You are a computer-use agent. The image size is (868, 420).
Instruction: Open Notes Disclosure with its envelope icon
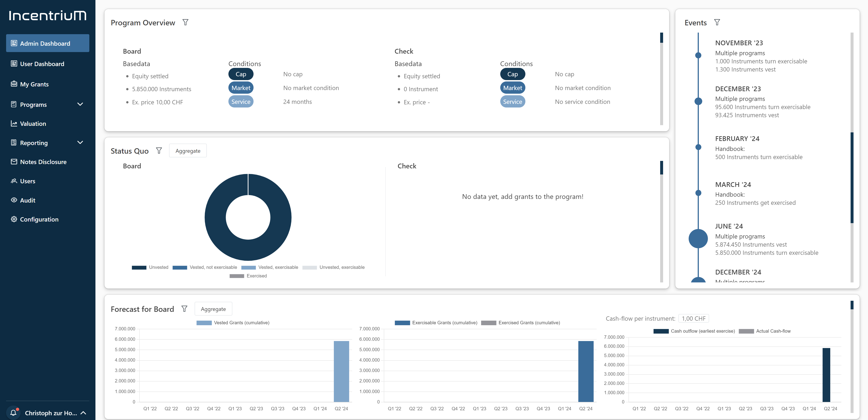tap(14, 162)
